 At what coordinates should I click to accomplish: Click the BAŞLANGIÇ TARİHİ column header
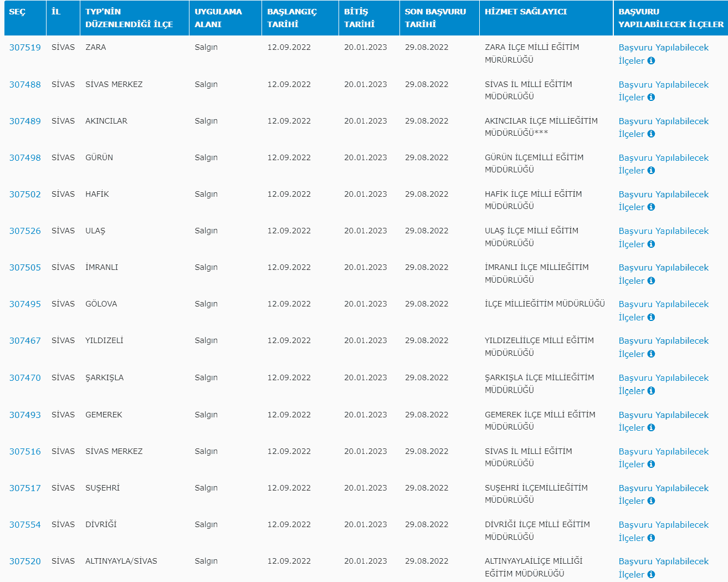tap(292, 18)
